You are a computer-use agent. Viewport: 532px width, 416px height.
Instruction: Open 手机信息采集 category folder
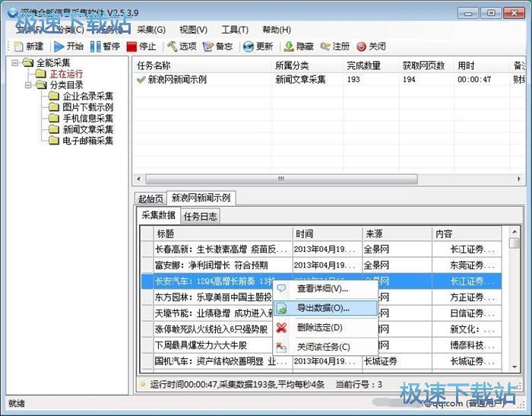tap(88, 118)
